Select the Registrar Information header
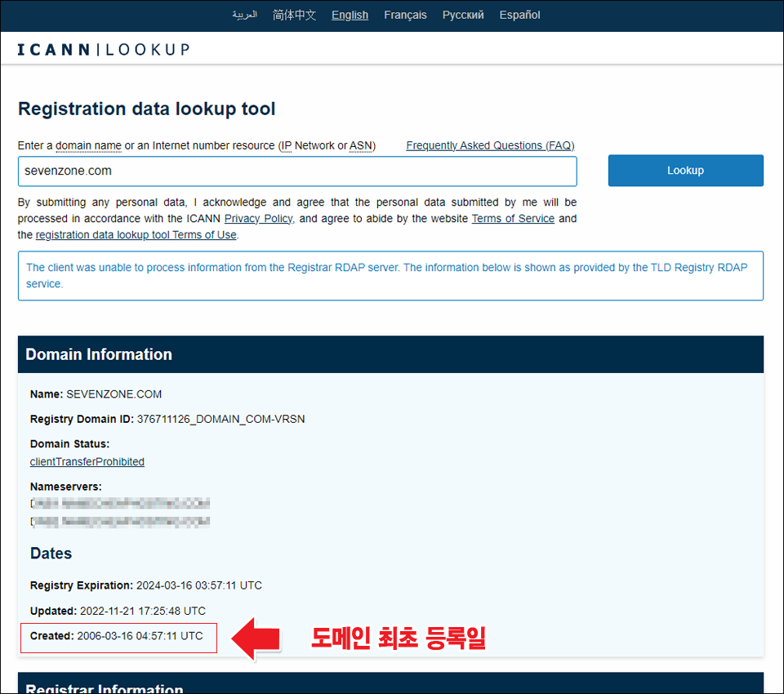This screenshot has height=694, width=784. [390, 683]
